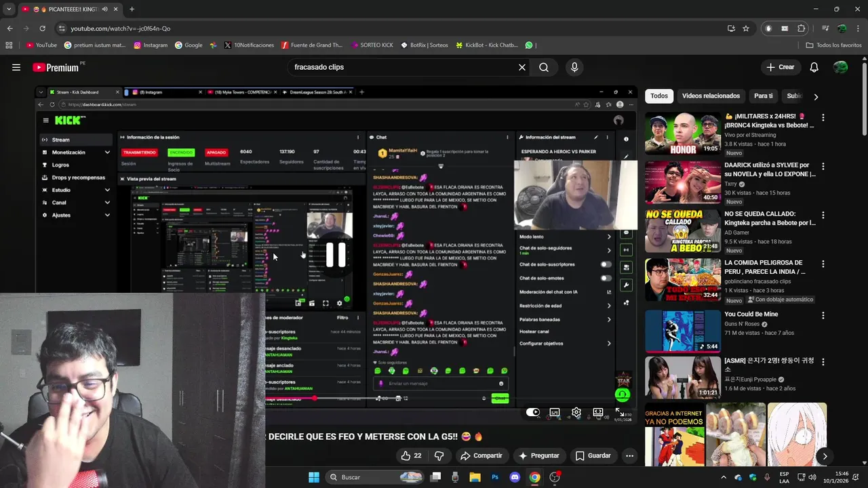This screenshot has width=868, height=488.
Task: Open the YouTube guide hamburger menu
Action: point(16,67)
